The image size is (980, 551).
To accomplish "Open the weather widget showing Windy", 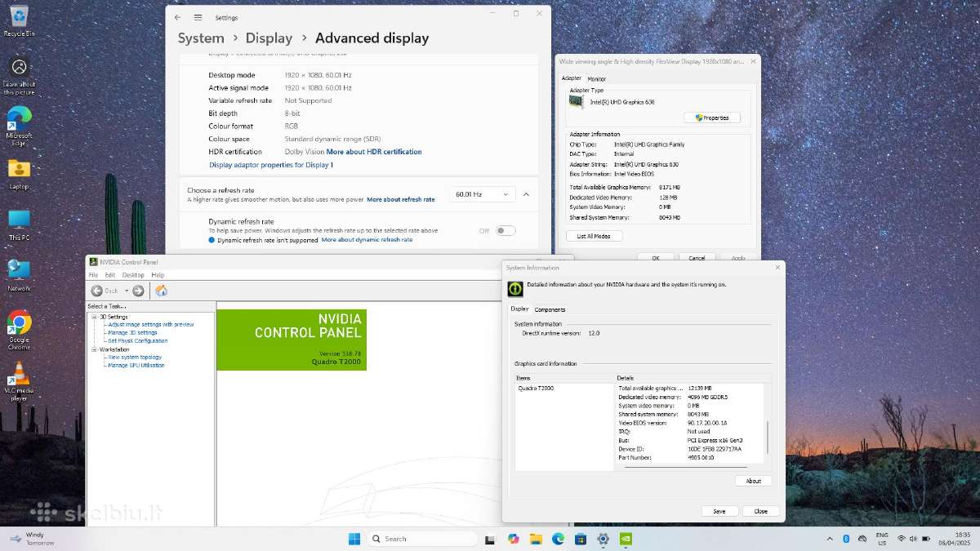I will (x=31, y=539).
